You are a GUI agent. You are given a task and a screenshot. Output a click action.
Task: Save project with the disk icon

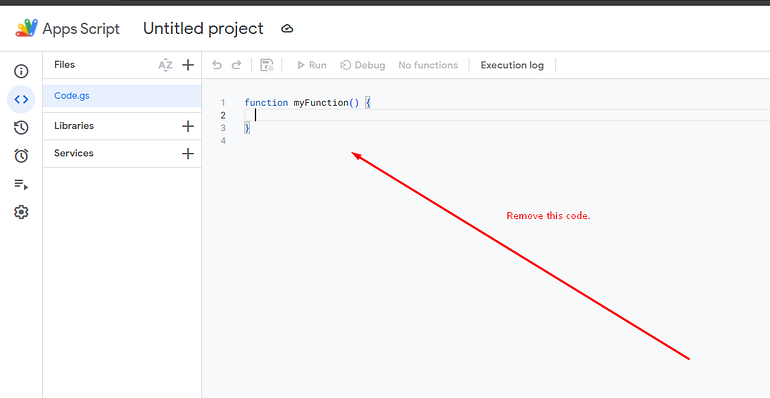267,65
